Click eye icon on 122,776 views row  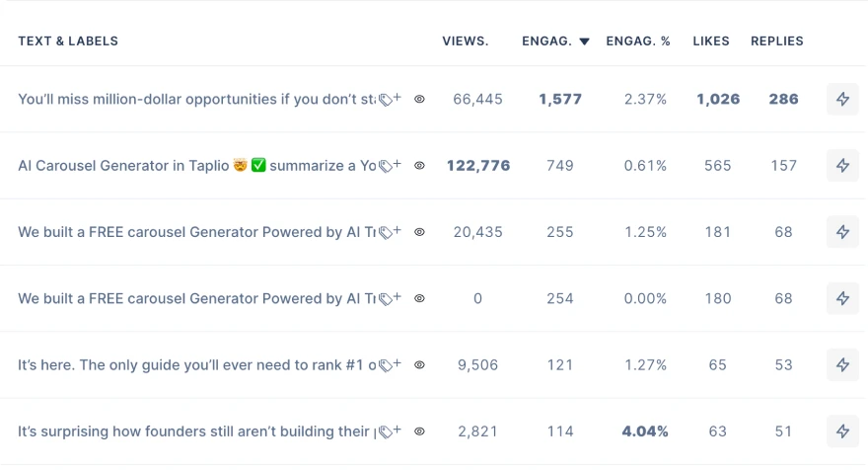[419, 166]
